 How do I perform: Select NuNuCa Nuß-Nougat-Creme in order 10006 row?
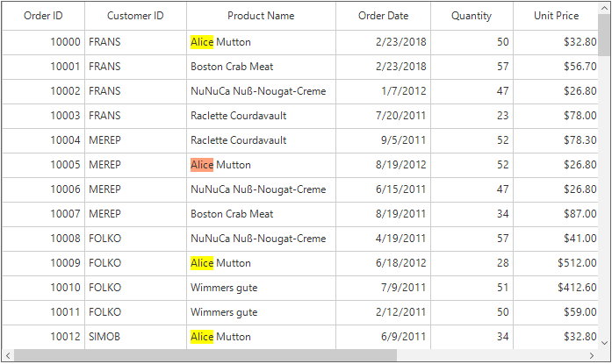[x=261, y=189]
